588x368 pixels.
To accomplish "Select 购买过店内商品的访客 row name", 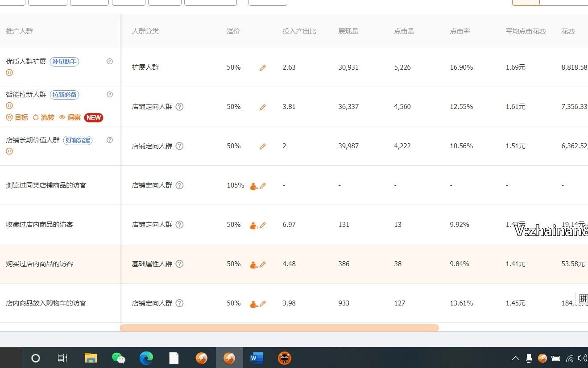I will (40, 264).
